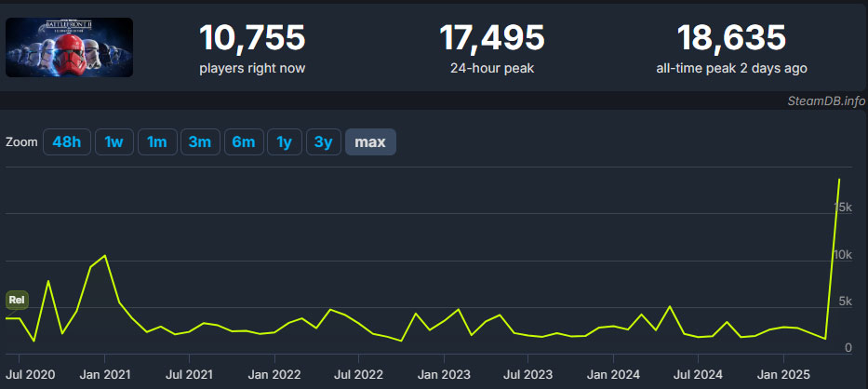The image size is (868, 389).
Task: Select the 48h zoom range
Action: coord(67,141)
